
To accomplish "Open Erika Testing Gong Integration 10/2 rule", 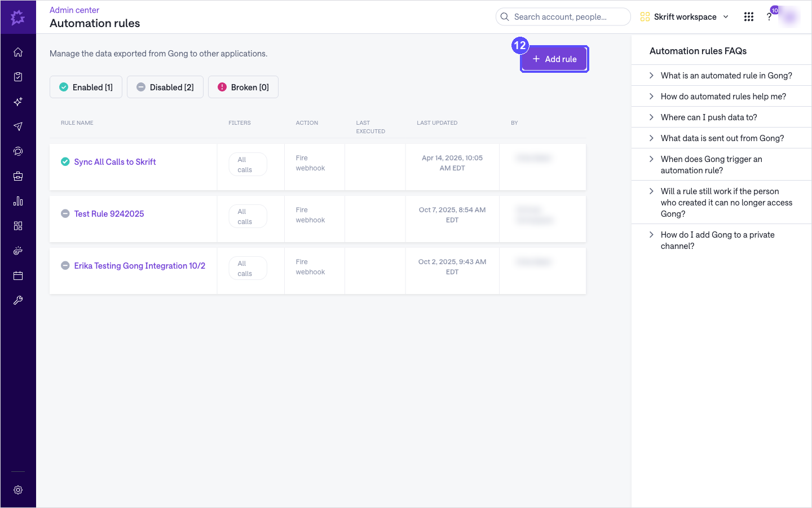I will [x=140, y=266].
